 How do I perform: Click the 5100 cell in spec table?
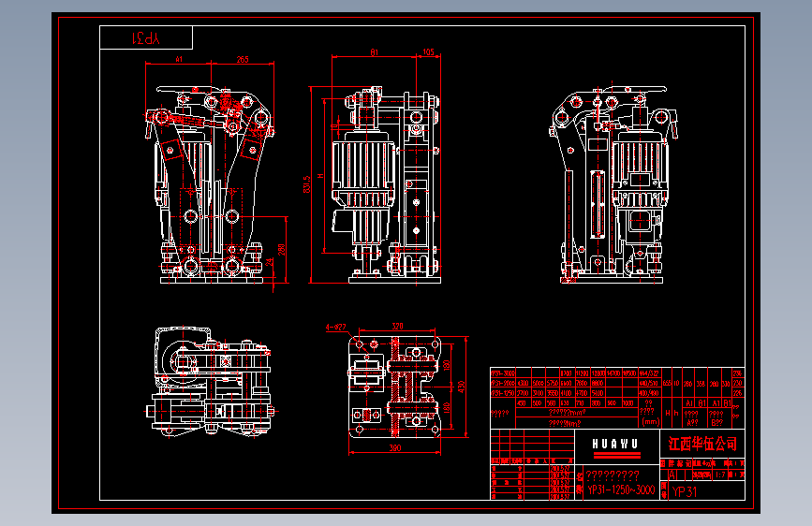[598, 393]
